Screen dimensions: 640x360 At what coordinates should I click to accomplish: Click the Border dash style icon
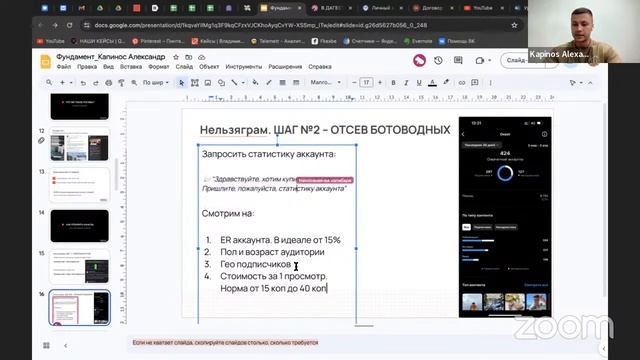point(296,83)
